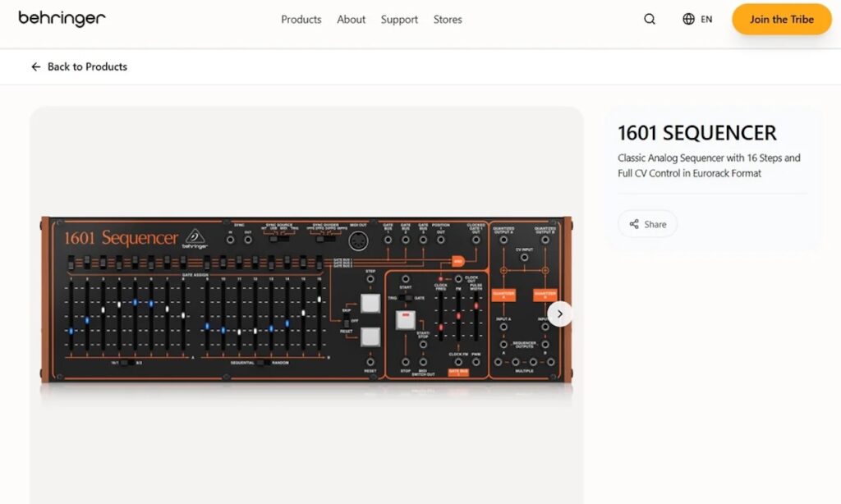Viewport: 841px width, 504px height.
Task: Show the next product image
Action: click(559, 314)
